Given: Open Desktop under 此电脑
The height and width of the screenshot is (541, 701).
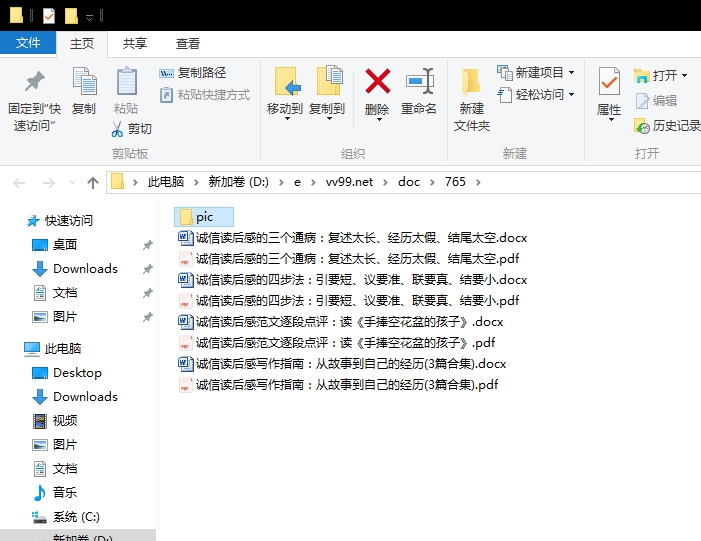Looking at the screenshot, I should pyautogui.click(x=67, y=372).
